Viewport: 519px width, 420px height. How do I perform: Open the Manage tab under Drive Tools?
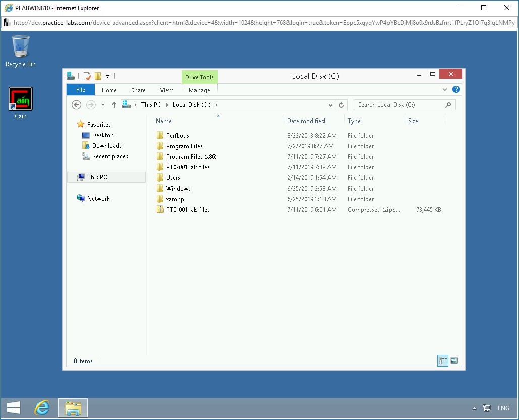click(x=200, y=90)
